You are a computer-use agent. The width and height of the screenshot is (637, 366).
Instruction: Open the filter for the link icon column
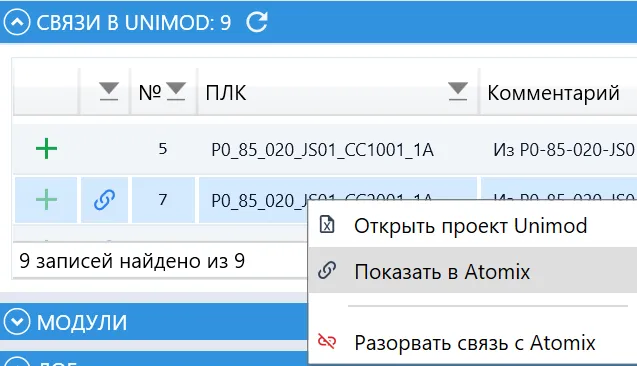109,91
